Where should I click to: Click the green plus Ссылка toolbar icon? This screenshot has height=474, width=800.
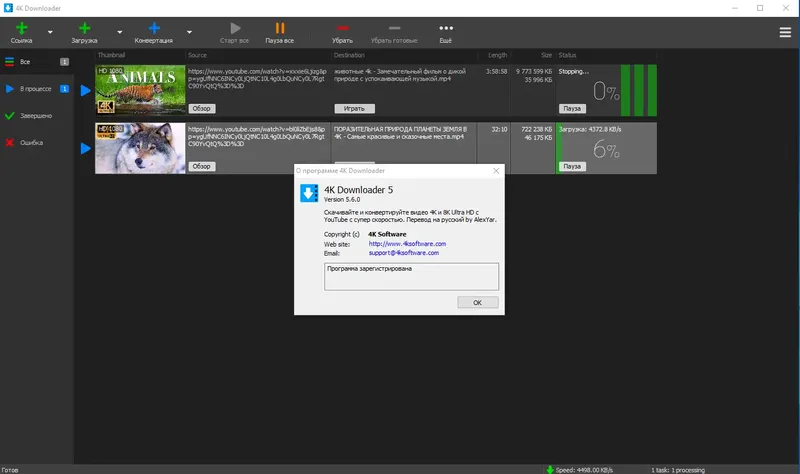point(21,28)
